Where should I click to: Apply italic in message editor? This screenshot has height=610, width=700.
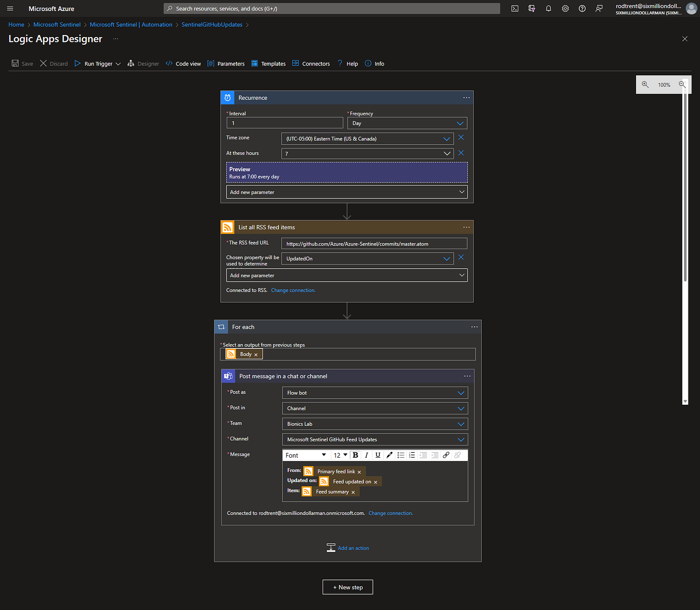366,455
